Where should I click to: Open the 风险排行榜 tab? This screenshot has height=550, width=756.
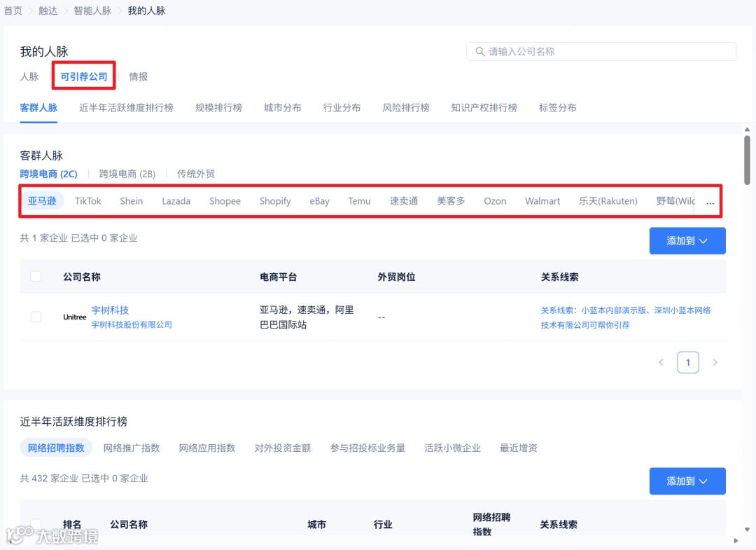tap(406, 108)
